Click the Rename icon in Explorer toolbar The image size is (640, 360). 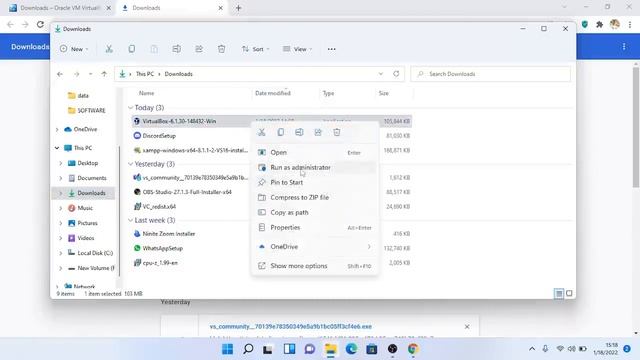(176, 49)
